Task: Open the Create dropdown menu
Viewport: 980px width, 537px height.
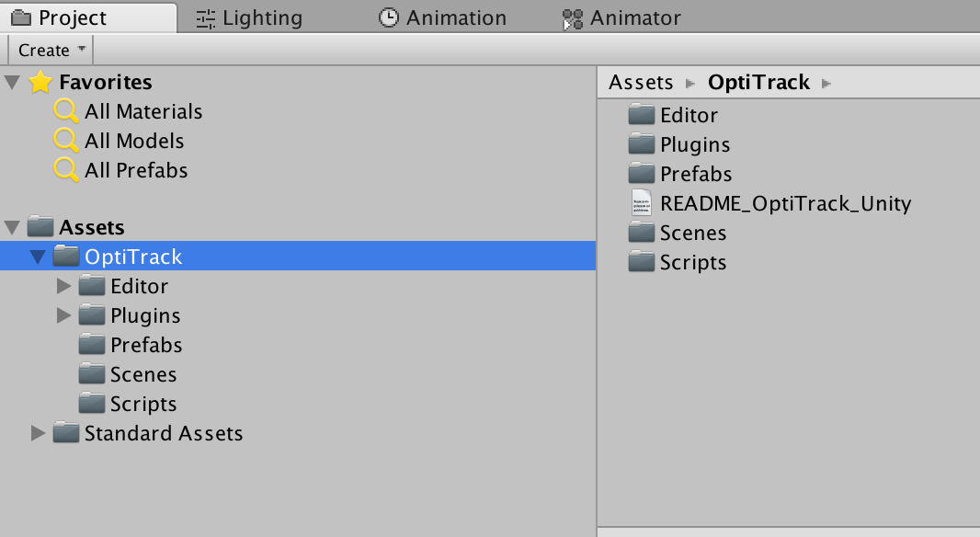Action: tap(49, 49)
